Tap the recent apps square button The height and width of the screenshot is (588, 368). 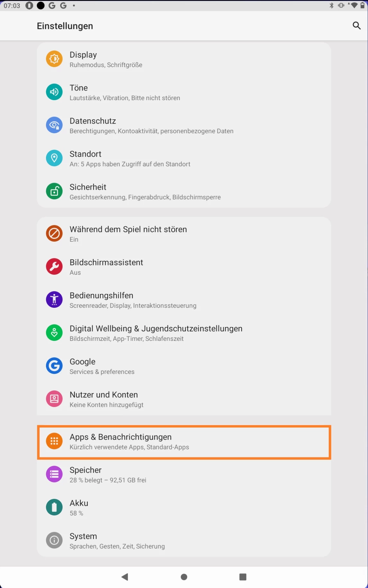pos(243,577)
